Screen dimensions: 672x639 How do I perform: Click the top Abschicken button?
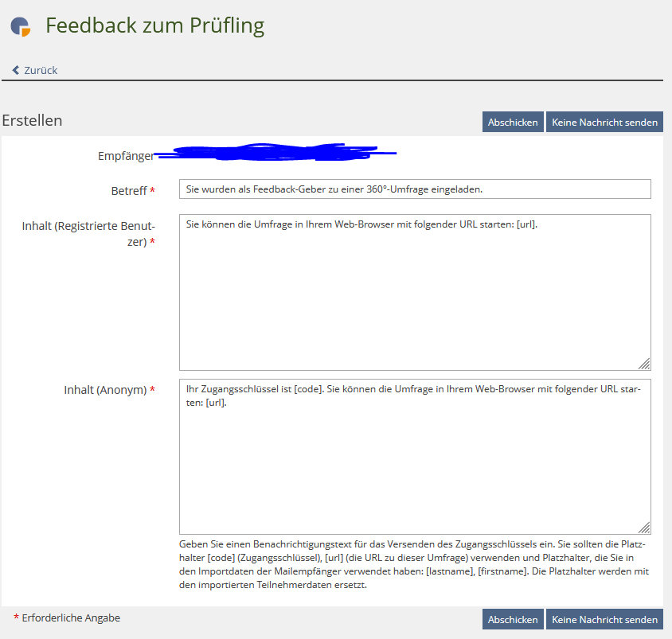513,122
